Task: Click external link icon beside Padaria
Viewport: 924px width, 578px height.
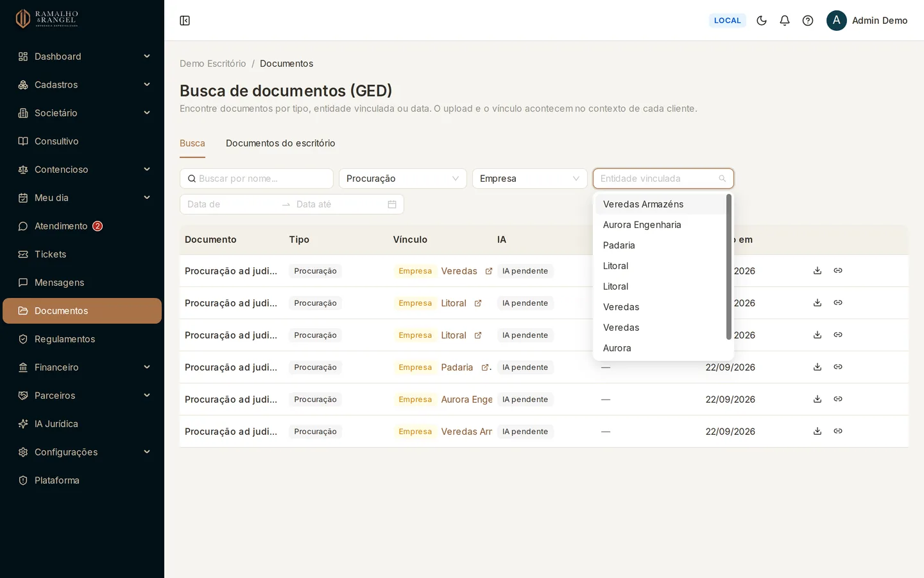Action: [485, 367]
